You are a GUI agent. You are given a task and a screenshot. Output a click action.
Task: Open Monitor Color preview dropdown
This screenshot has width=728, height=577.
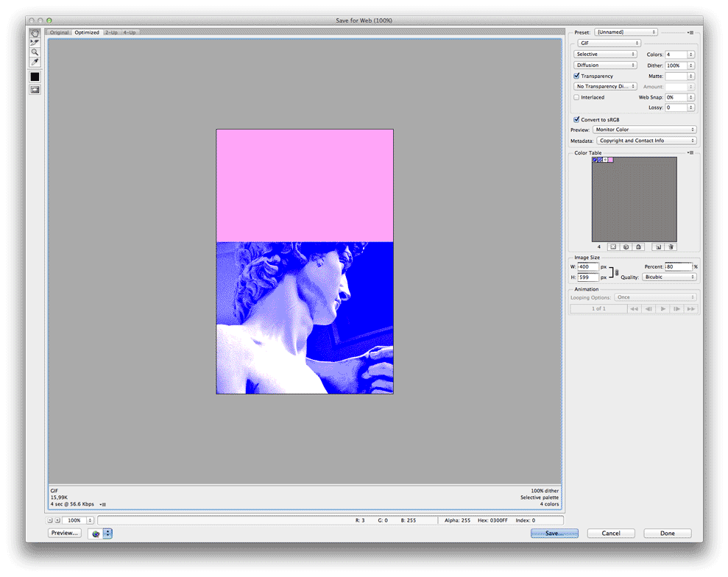[x=644, y=130]
